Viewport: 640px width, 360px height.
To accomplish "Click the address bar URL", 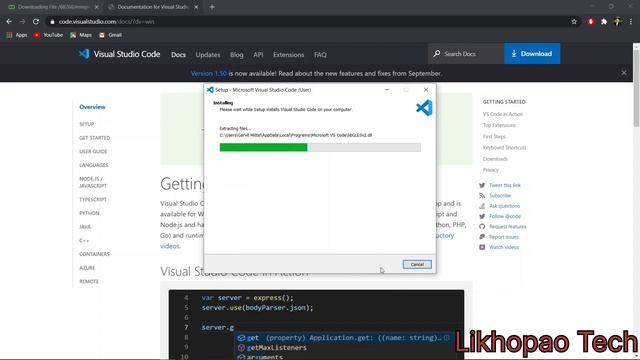I will (x=106, y=22).
